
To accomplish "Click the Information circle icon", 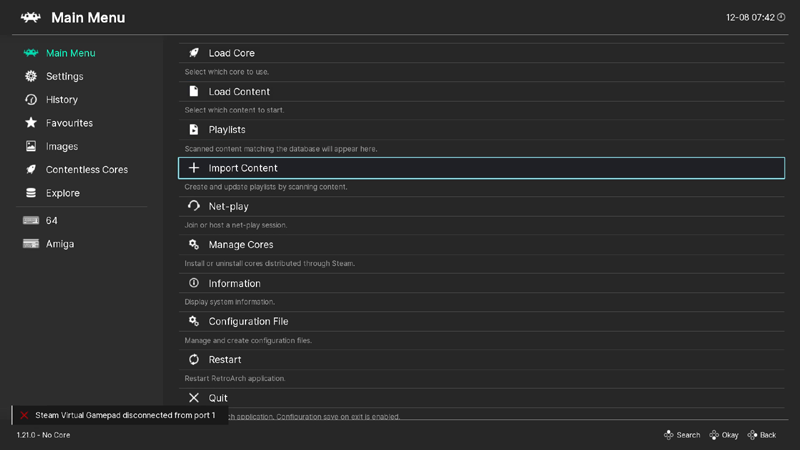I will coord(194,283).
